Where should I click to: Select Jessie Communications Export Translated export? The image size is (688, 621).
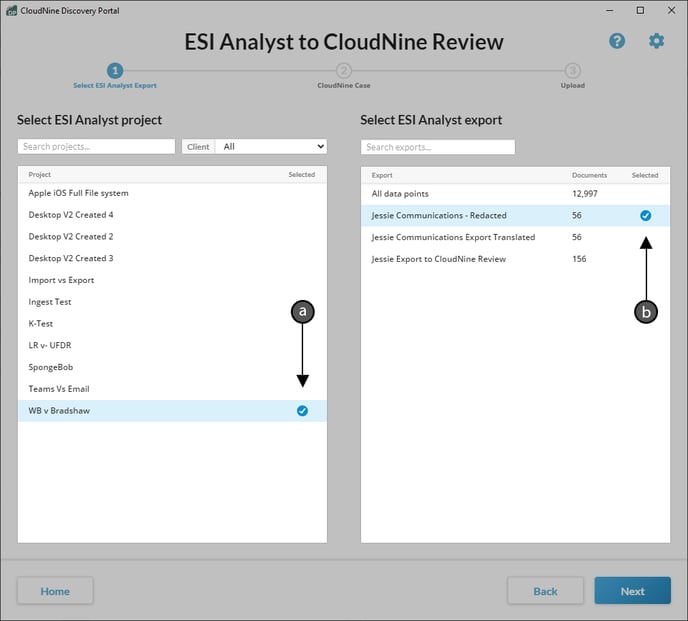click(516, 237)
